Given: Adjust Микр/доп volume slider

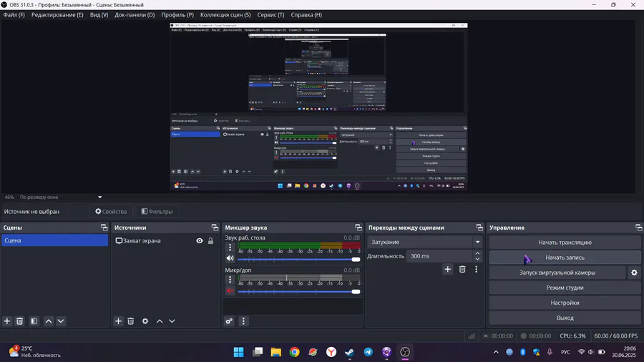Looking at the screenshot, I should [298, 292].
